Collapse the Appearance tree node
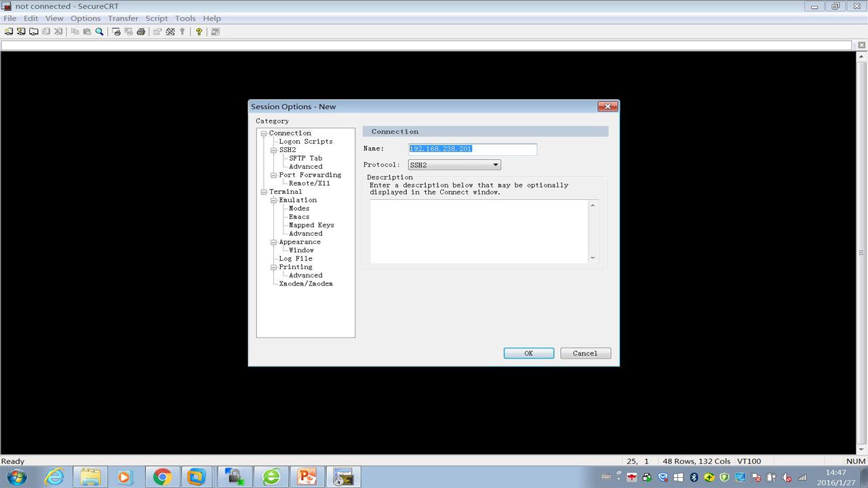The height and width of the screenshot is (488, 868). click(x=274, y=242)
